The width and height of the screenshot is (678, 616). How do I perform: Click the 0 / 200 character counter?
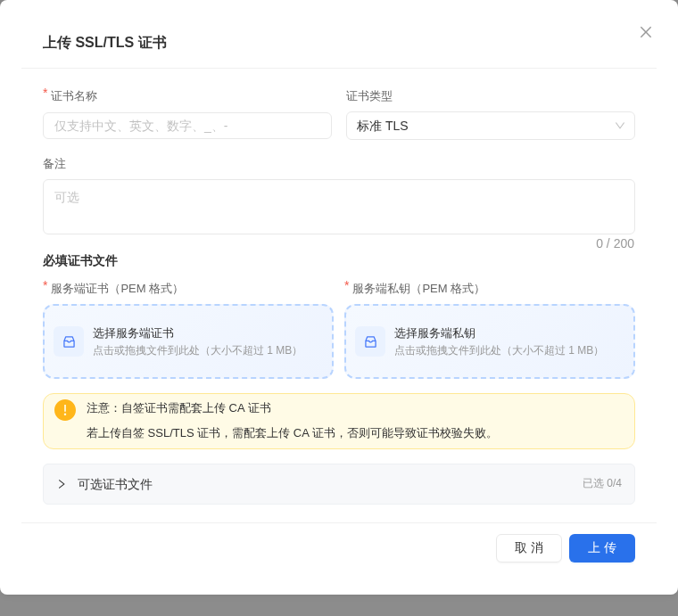(x=615, y=243)
